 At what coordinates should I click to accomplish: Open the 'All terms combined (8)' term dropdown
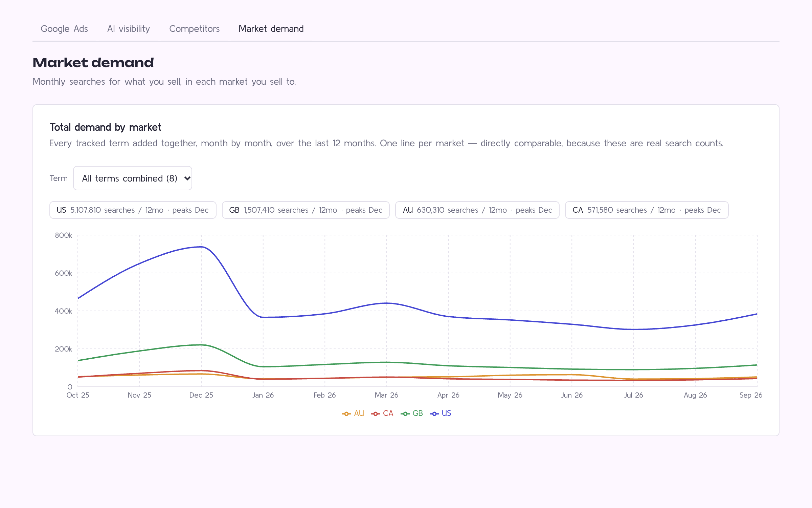click(133, 178)
